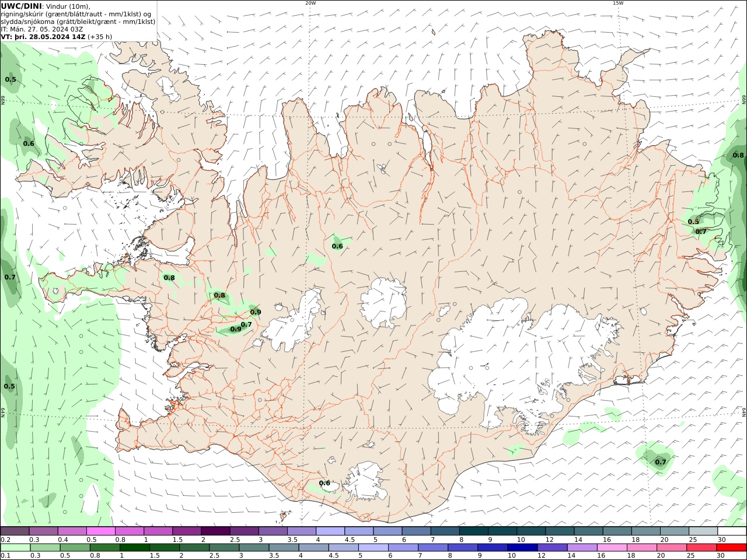Click the '64N' latitude label on the right edge
Viewport: 747px width, 560px height.
point(744,412)
